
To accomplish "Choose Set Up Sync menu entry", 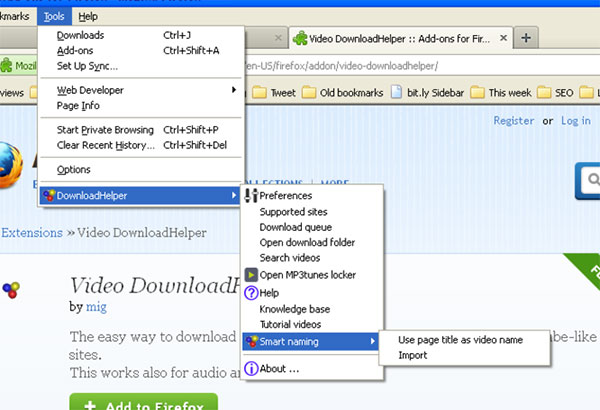I will click(141, 66).
